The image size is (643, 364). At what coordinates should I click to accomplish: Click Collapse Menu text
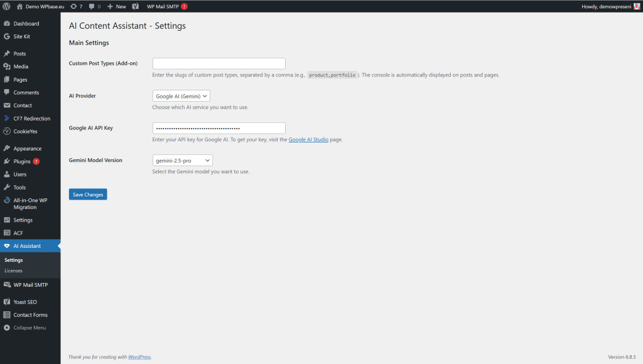(30, 328)
